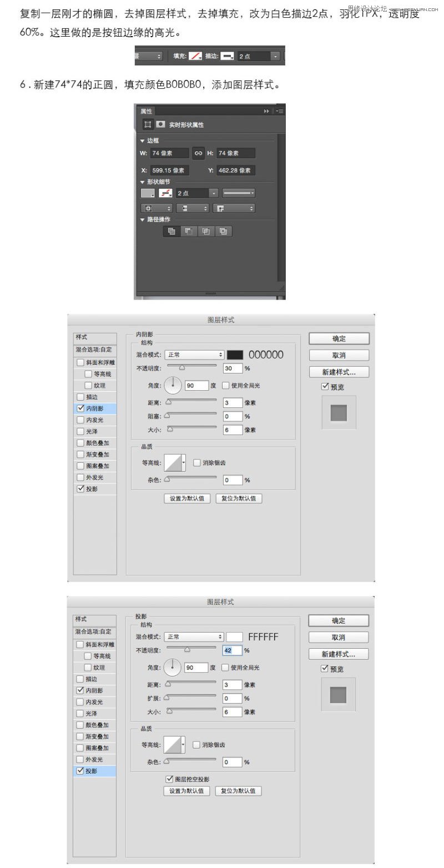Open blend mode 正常 dropdown in Drop Shadow dialog

point(194,637)
